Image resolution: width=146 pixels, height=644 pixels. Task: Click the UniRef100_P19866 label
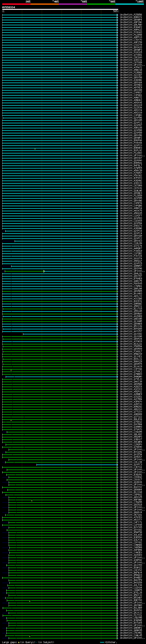131,73
